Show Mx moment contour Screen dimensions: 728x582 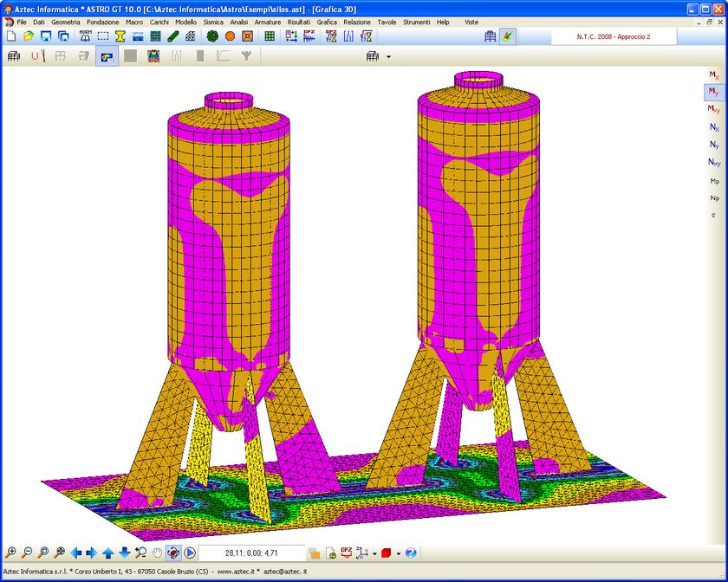click(x=714, y=74)
